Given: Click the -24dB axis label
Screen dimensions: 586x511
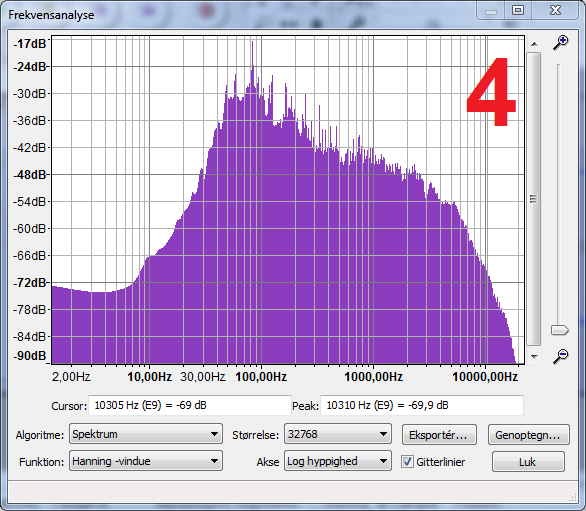Looking at the screenshot, I should pos(30,67).
